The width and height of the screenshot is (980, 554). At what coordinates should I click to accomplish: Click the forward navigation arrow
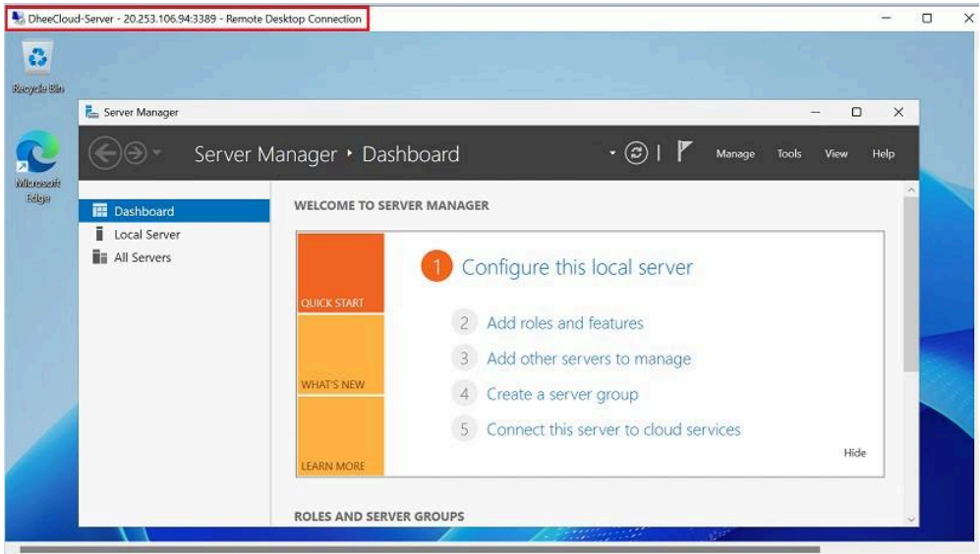coord(136,154)
